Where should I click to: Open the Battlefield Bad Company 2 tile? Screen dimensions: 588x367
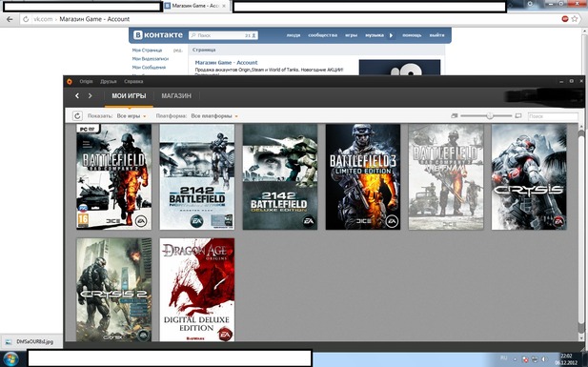point(114,176)
